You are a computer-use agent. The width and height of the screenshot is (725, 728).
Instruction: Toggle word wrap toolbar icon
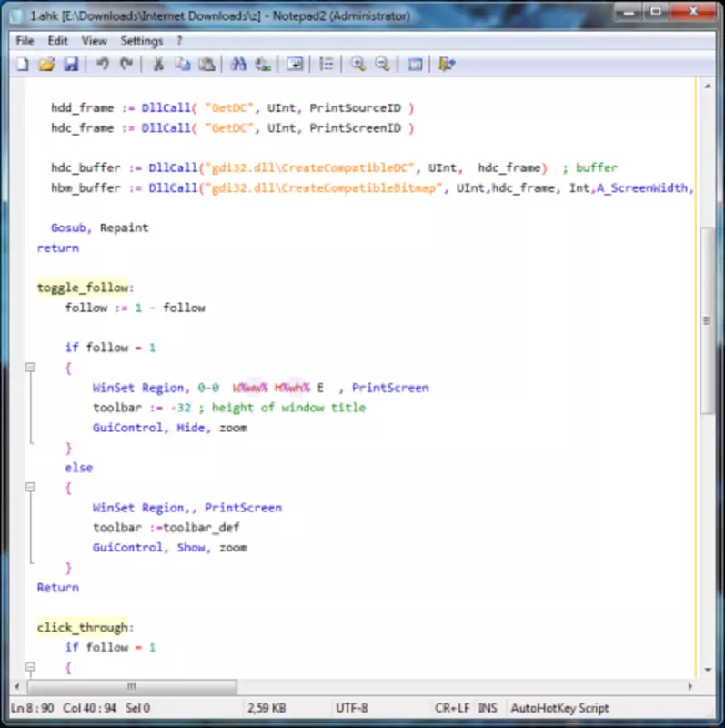coord(295,64)
